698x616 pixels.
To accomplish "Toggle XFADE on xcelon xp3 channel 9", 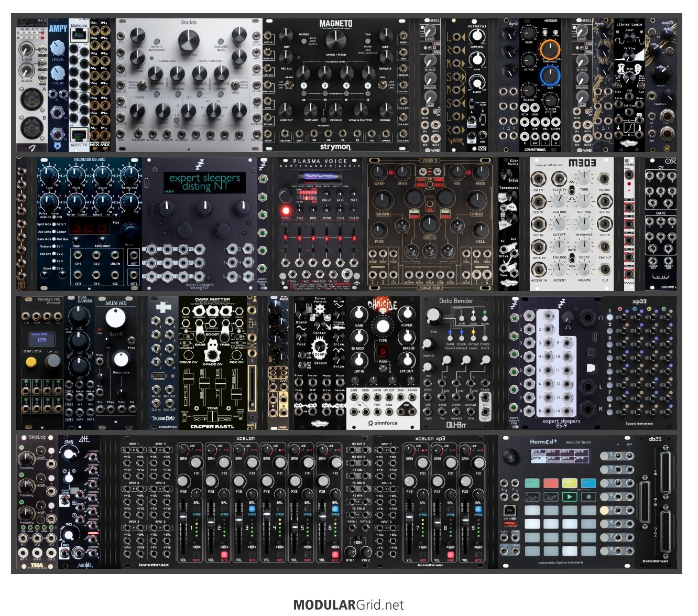I will click(478, 509).
